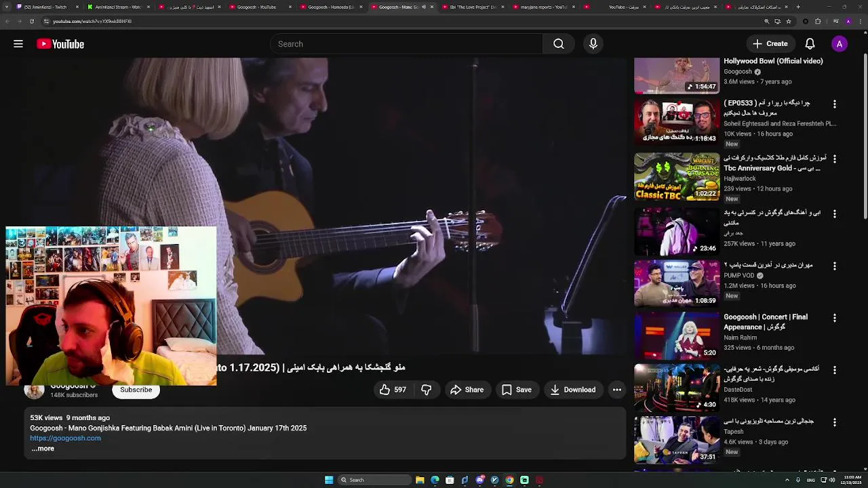Subscribe to the Googoosh channel

(x=136, y=390)
